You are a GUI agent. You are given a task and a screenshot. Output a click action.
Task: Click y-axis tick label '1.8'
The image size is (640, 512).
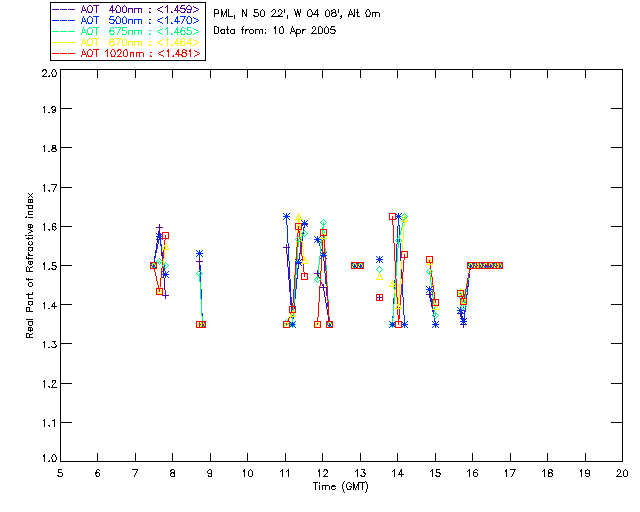coord(49,148)
